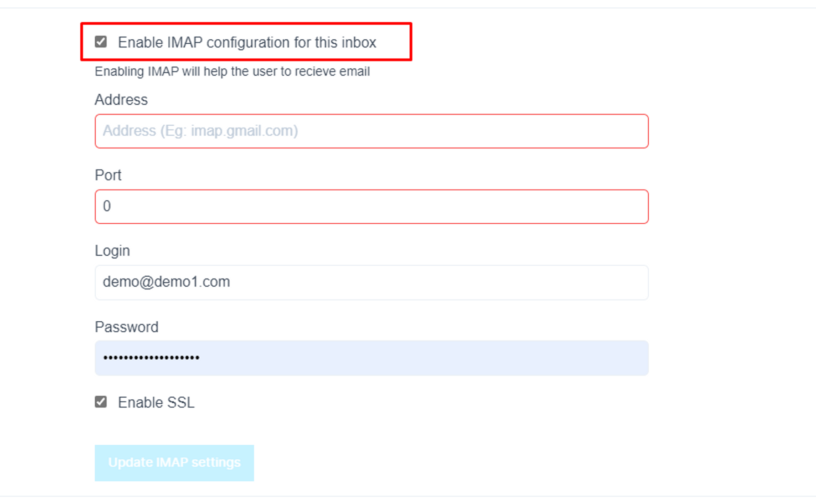Image resolution: width=816 pixels, height=504 pixels.
Task: Click the masked password dots
Action: (x=151, y=358)
